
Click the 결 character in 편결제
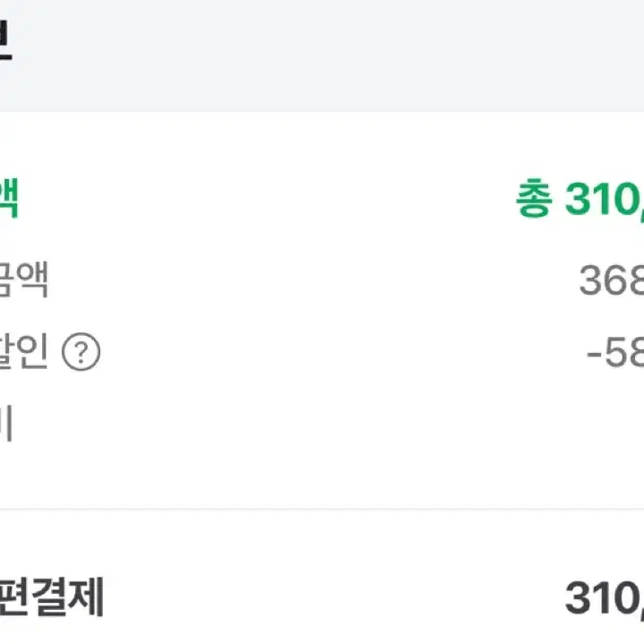(x=49, y=597)
